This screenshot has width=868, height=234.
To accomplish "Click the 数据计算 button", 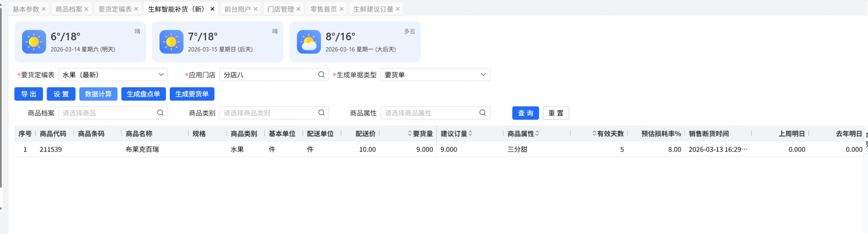I will [x=98, y=94].
